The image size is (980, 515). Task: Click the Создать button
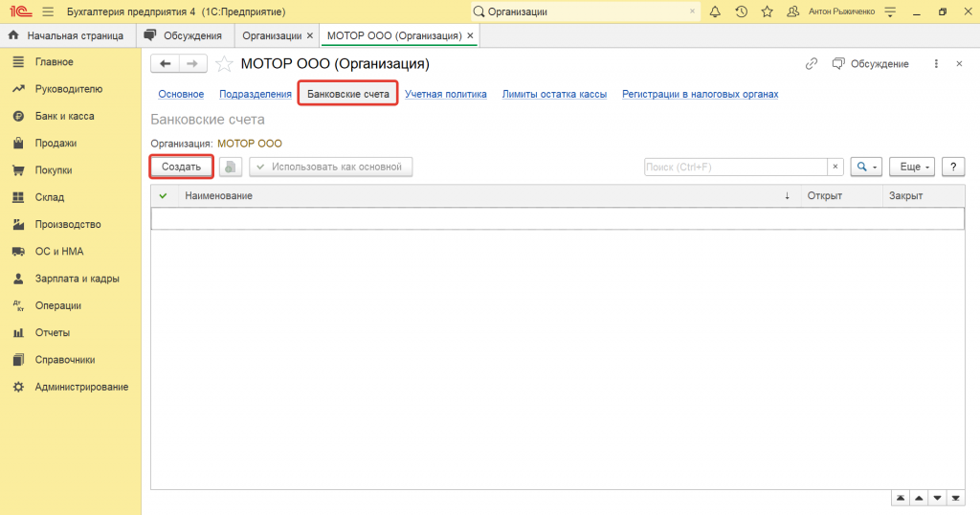181,167
